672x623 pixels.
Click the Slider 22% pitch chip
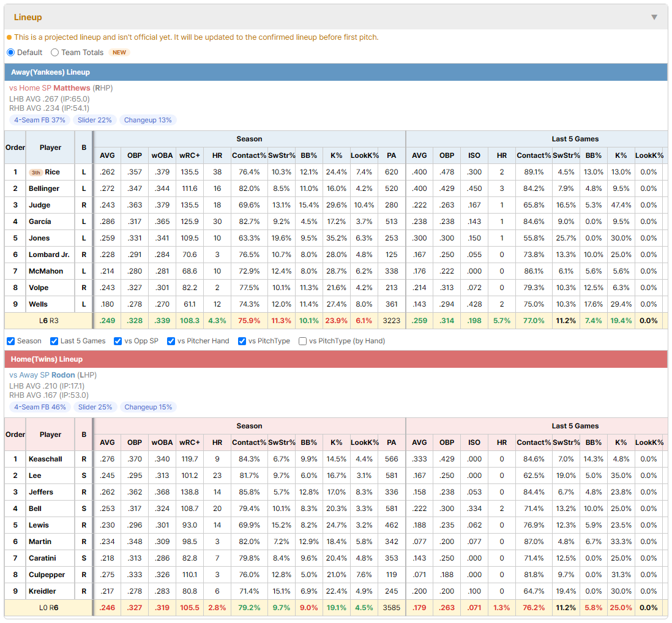(x=95, y=120)
